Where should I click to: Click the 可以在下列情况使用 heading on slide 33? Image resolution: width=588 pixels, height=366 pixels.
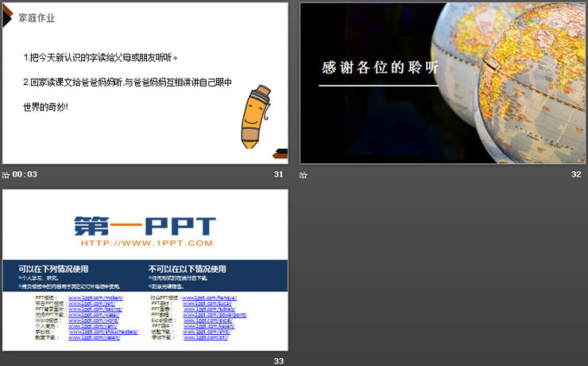(x=53, y=269)
